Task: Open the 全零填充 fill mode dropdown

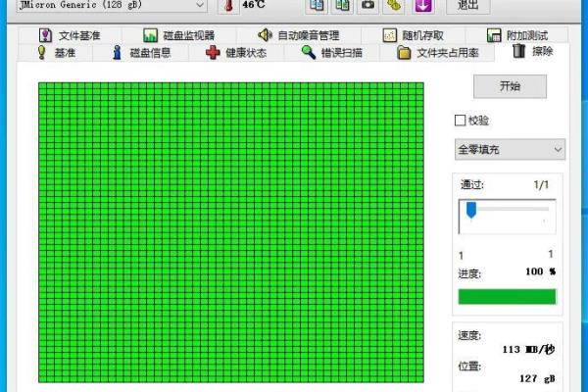Action: pos(510,149)
